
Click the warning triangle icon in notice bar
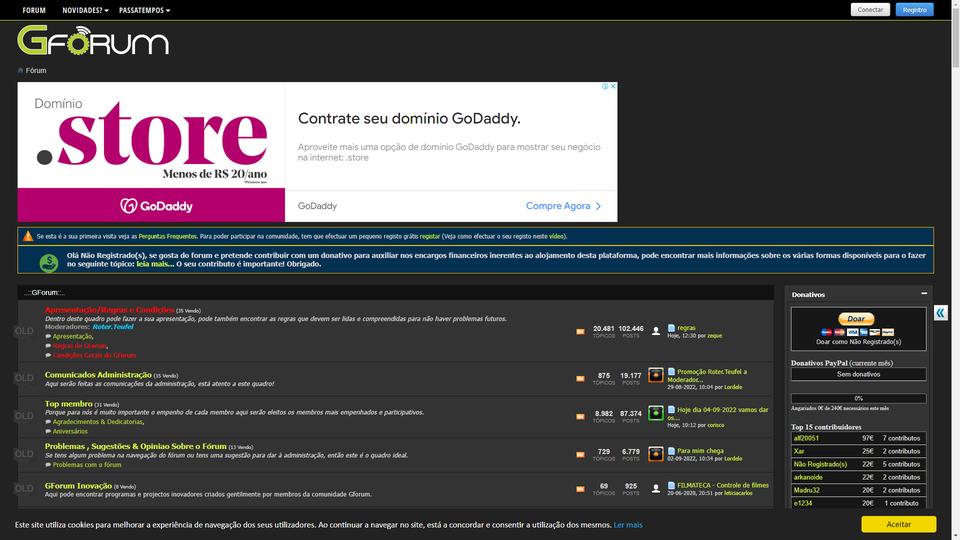tap(28, 236)
